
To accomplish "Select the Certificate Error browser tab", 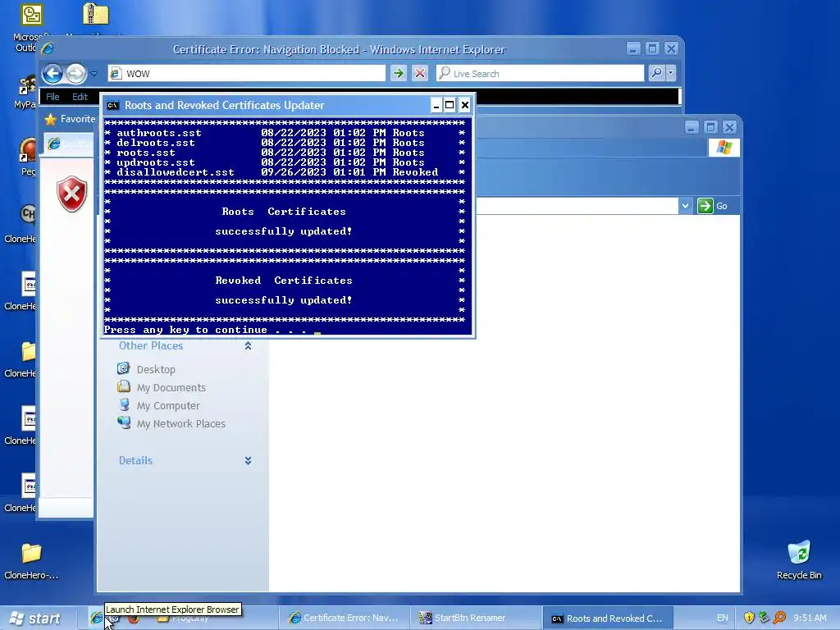I will point(71,144).
